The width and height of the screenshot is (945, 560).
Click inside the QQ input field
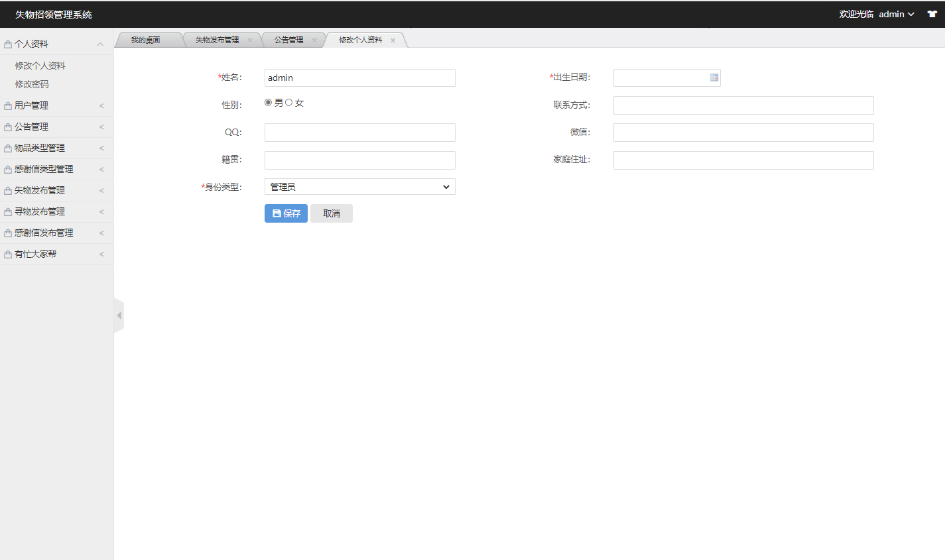[x=359, y=132]
